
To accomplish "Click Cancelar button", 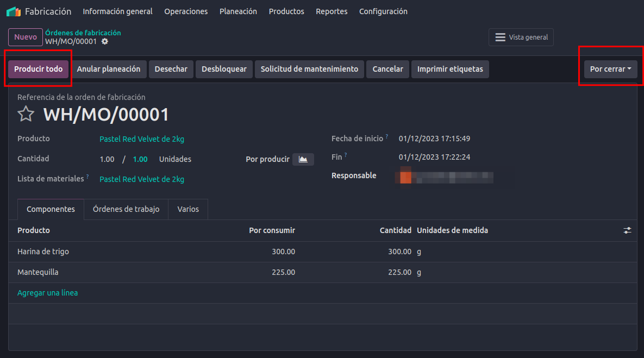I will tap(387, 69).
